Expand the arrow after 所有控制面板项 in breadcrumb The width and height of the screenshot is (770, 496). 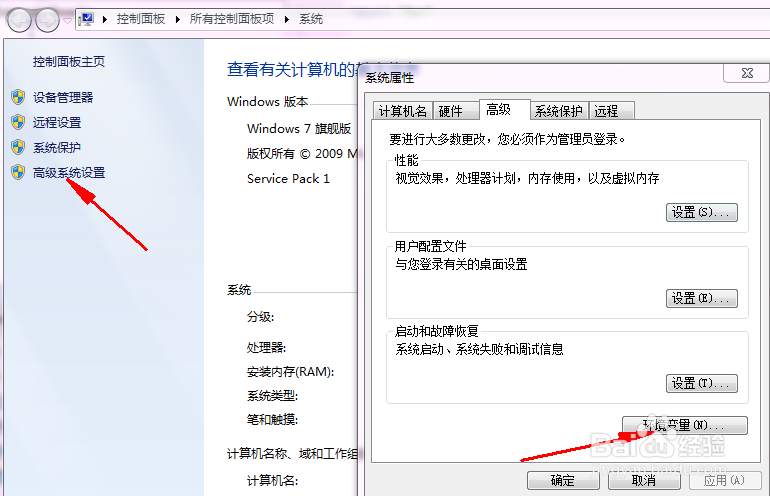click(x=287, y=20)
